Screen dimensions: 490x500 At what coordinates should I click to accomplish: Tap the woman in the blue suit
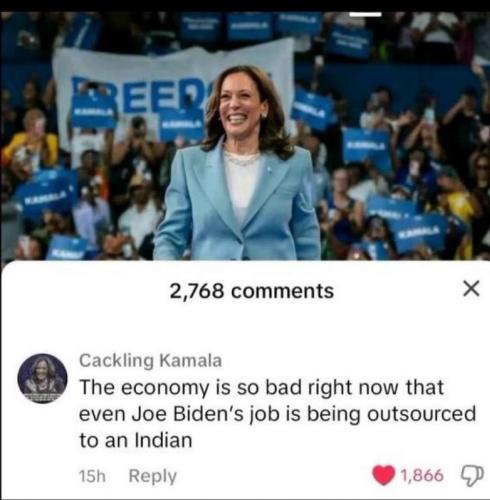237,163
